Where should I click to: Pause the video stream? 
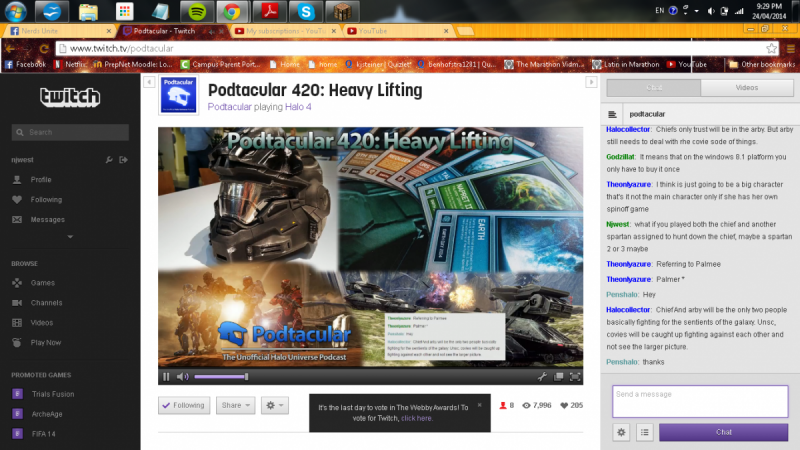tap(166, 377)
